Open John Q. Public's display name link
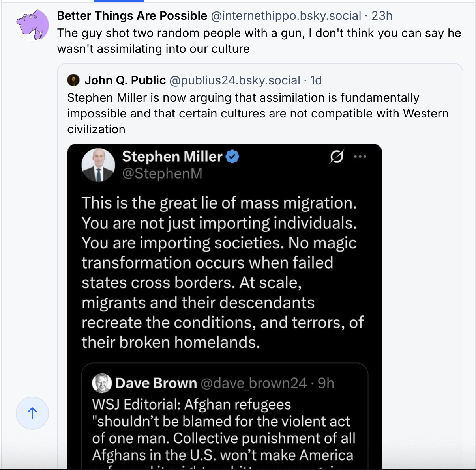 click(x=125, y=80)
